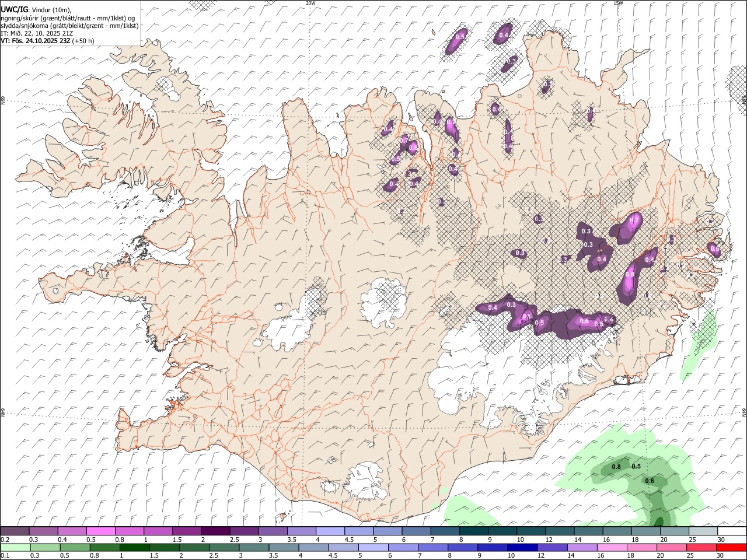Click the 18 swatch in the top legend row
Image resolution: width=747 pixels, height=560 pixels.
(x=645, y=531)
